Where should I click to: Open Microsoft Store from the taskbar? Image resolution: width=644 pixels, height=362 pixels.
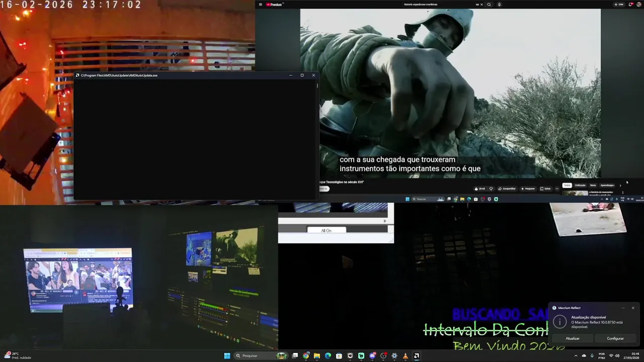pos(339,356)
